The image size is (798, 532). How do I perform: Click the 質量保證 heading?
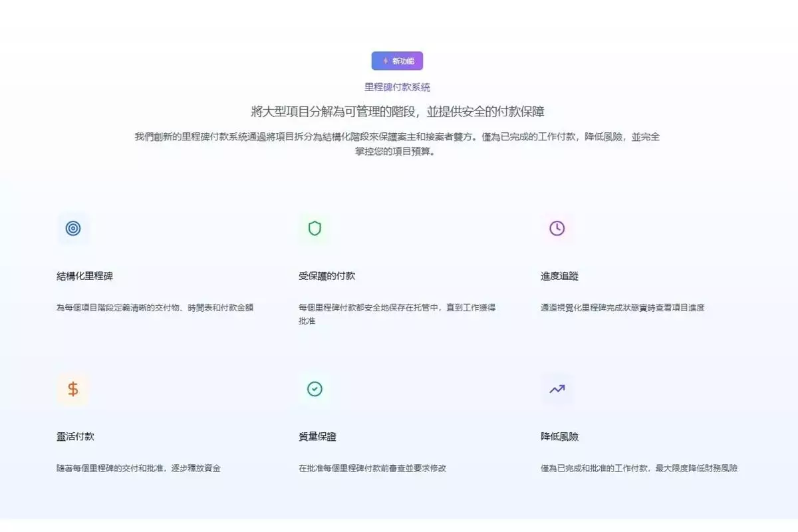pos(317,437)
